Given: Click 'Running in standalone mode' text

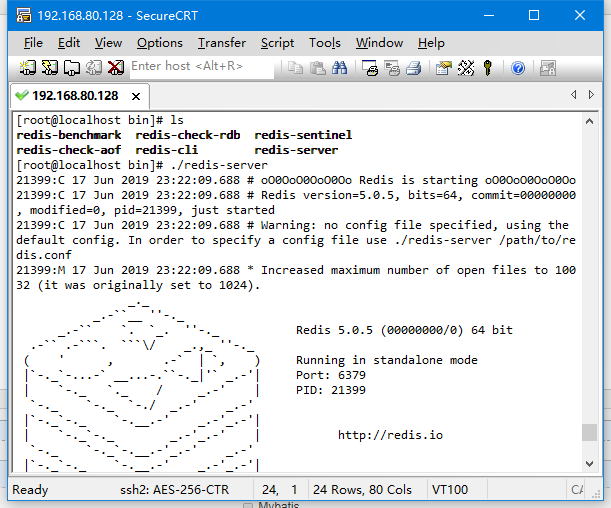Looking at the screenshot, I should click(387, 360).
